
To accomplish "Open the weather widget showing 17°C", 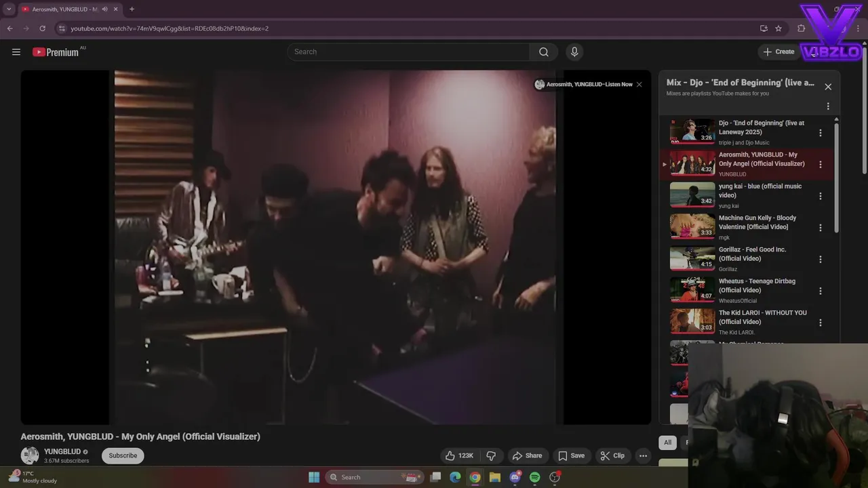I will coord(33,477).
